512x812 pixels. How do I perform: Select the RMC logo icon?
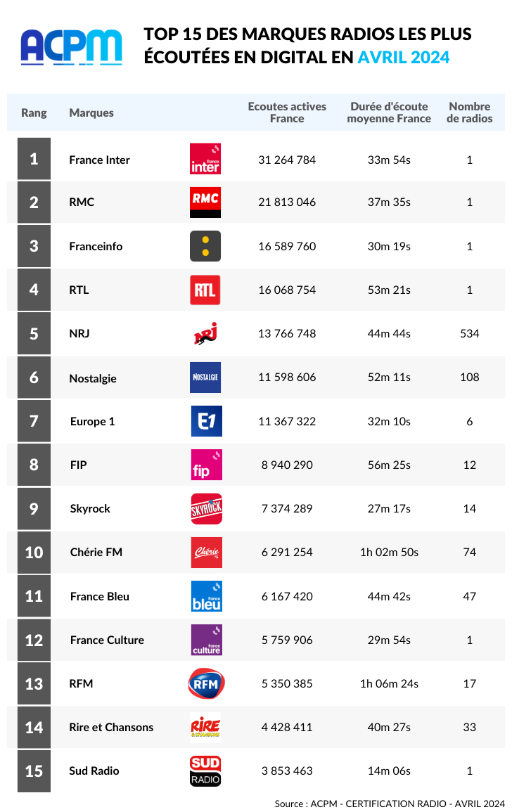point(205,202)
